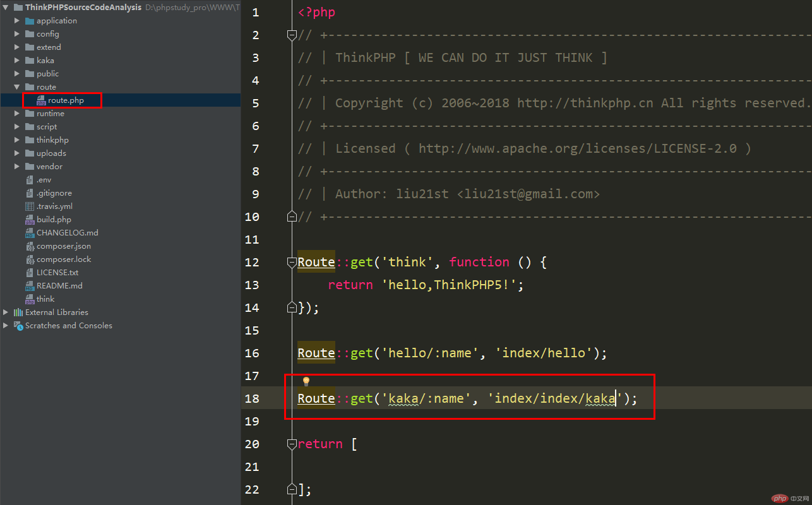Click the thinkphp folder icon
The width and height of the screenshot is (812, 505).
(x=30, y=140)
